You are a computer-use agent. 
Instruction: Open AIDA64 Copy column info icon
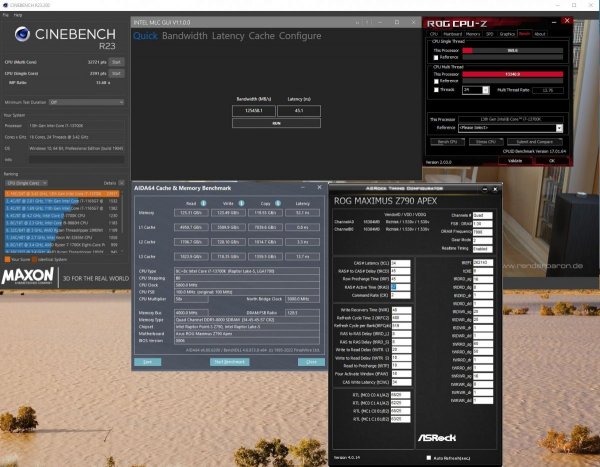pos(278,203)
